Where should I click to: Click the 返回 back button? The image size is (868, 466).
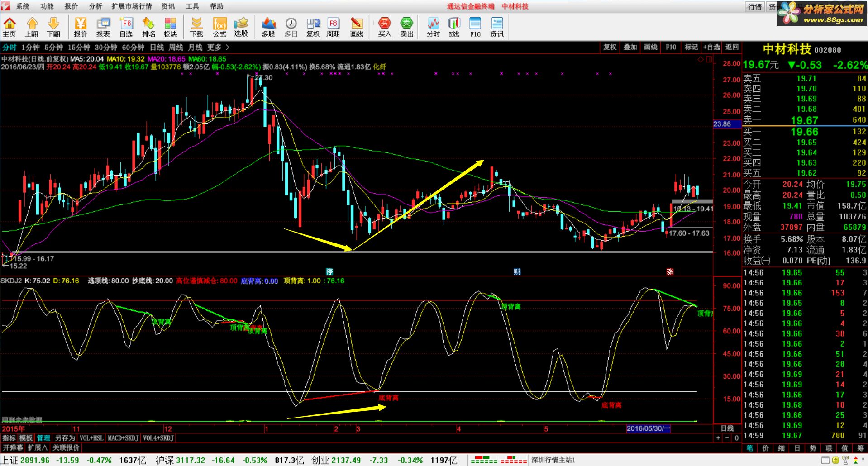[x=732, y=47]
